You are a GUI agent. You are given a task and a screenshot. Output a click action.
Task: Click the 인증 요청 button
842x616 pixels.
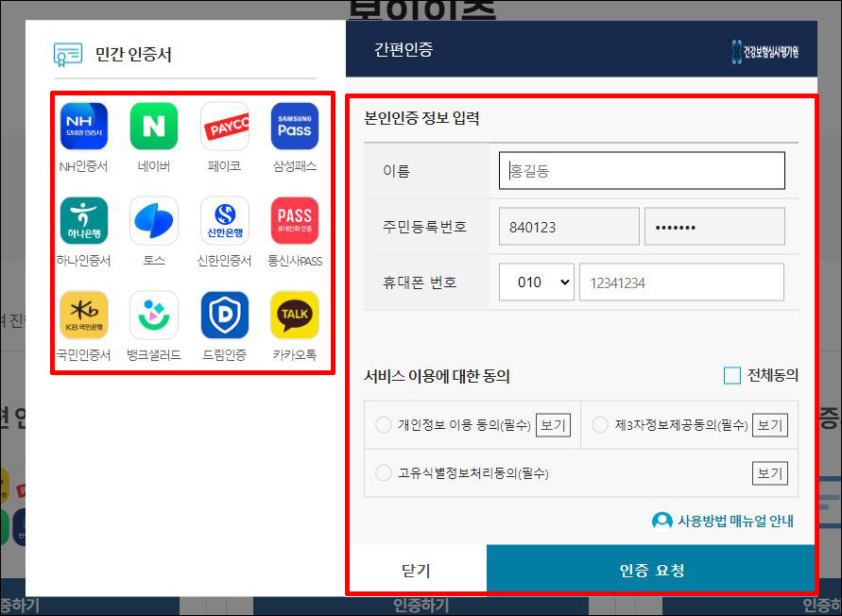point(651,570)
